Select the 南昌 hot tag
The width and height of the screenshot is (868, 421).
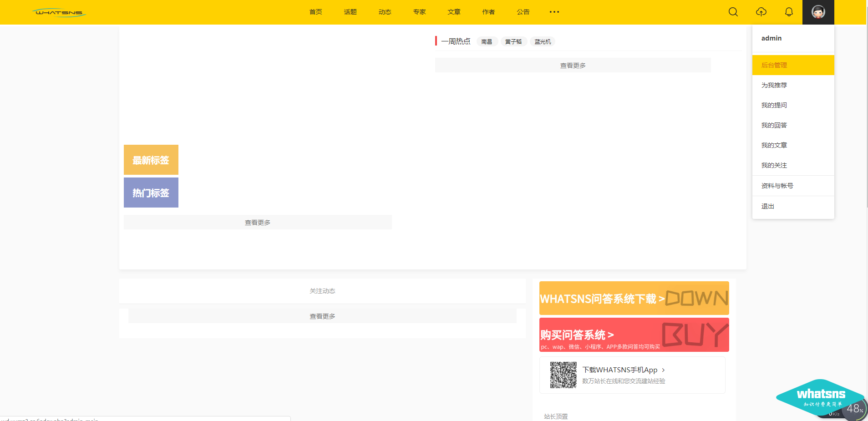487,41
